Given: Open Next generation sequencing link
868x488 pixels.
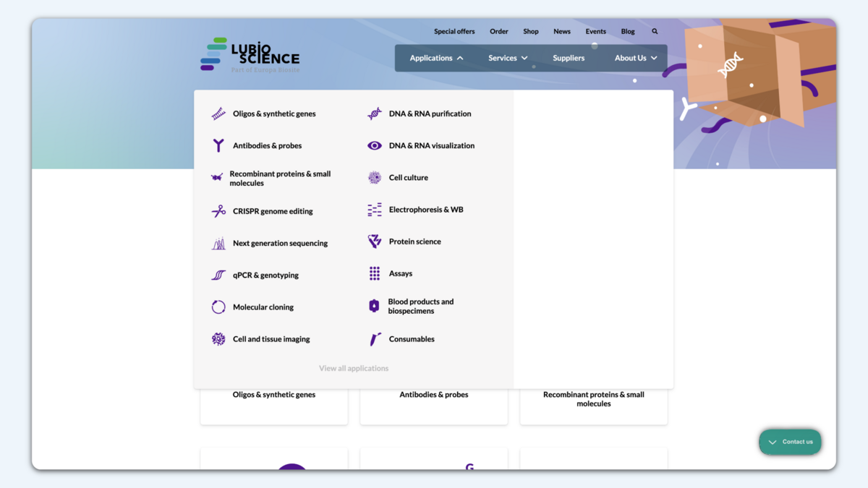Looking at the screenshot, I should (280, 243).
